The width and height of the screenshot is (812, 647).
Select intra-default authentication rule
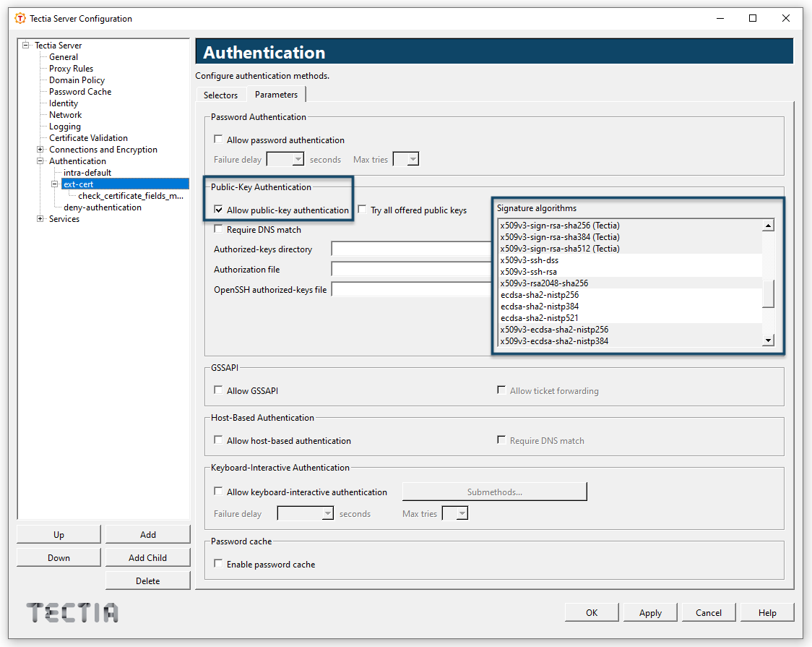[87, 173]
